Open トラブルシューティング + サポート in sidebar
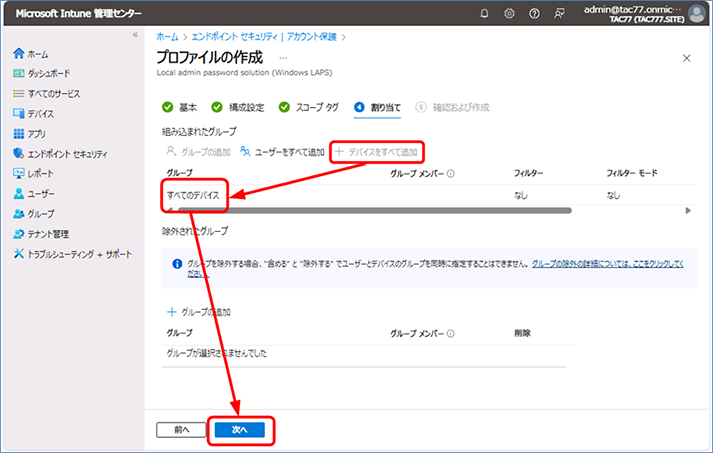Screen dimensions: 713x453 73,254
